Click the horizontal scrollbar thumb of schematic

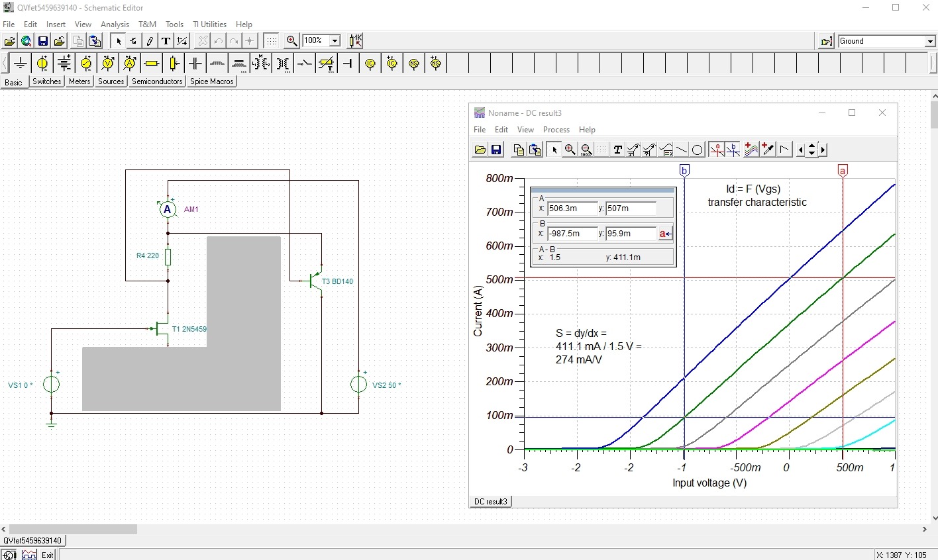[x=72, y=529]
